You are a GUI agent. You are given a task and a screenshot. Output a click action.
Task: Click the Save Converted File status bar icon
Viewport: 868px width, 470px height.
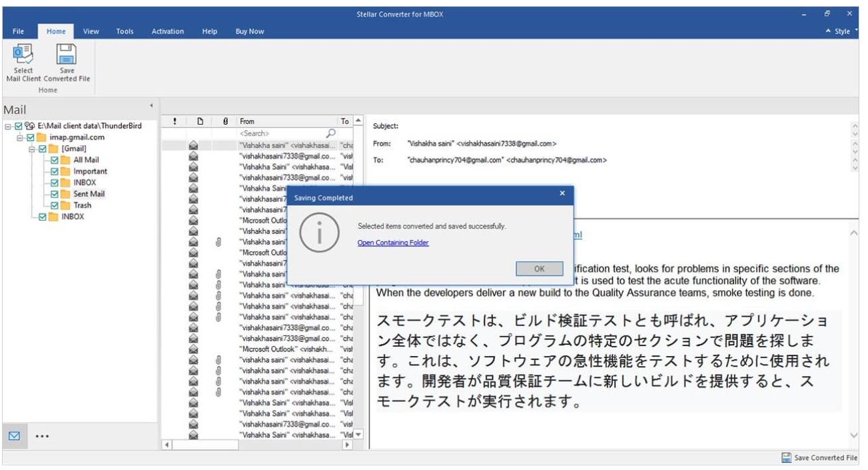click(786, 458)
